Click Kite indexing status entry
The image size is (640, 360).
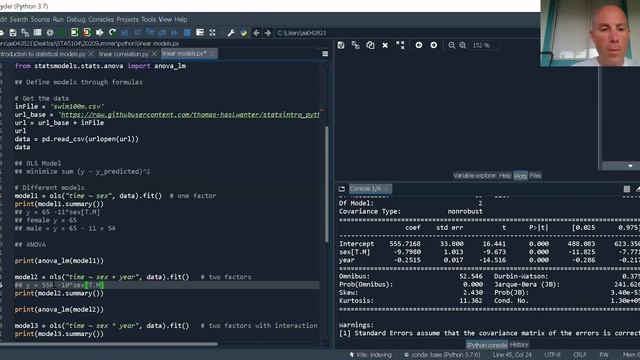pos(371,355)
